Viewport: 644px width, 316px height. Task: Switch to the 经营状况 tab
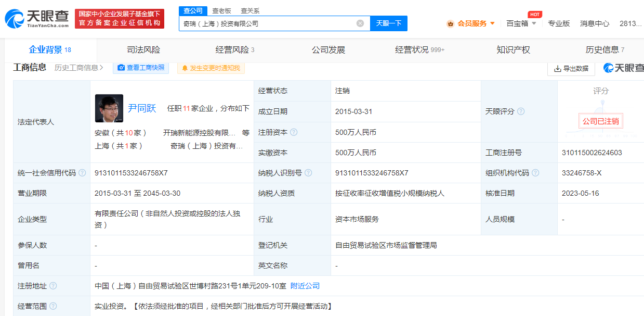[x=420, y=50]
